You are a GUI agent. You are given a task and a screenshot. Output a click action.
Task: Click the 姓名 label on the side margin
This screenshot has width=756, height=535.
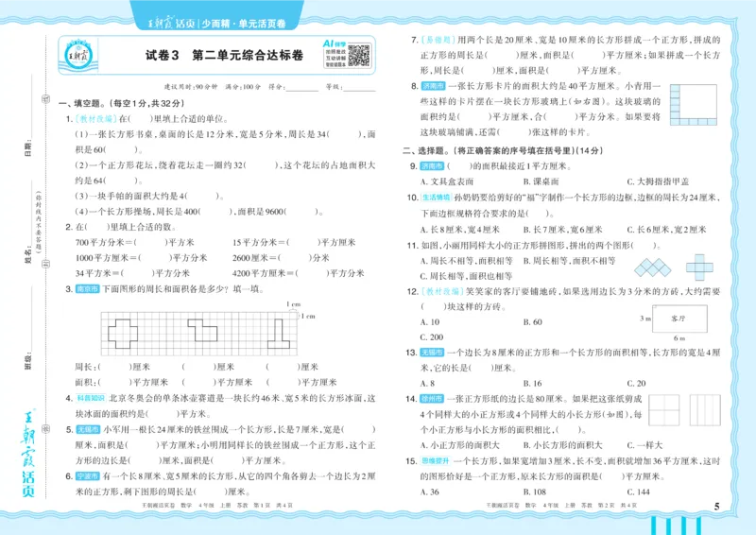point(28,253)
